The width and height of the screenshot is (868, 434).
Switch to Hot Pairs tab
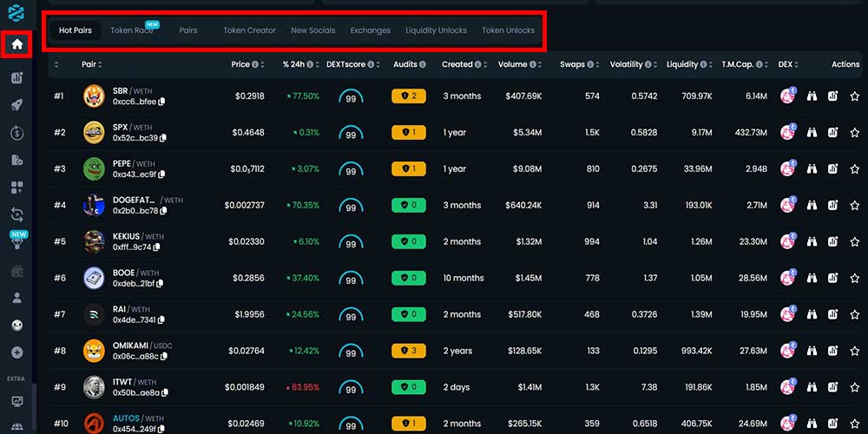click(x=76, y=30)
